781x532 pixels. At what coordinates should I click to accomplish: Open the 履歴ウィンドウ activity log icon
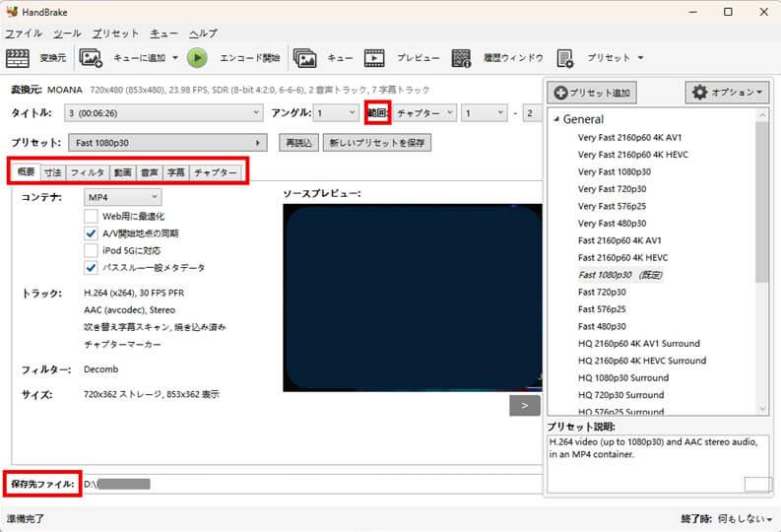point(461,58)
